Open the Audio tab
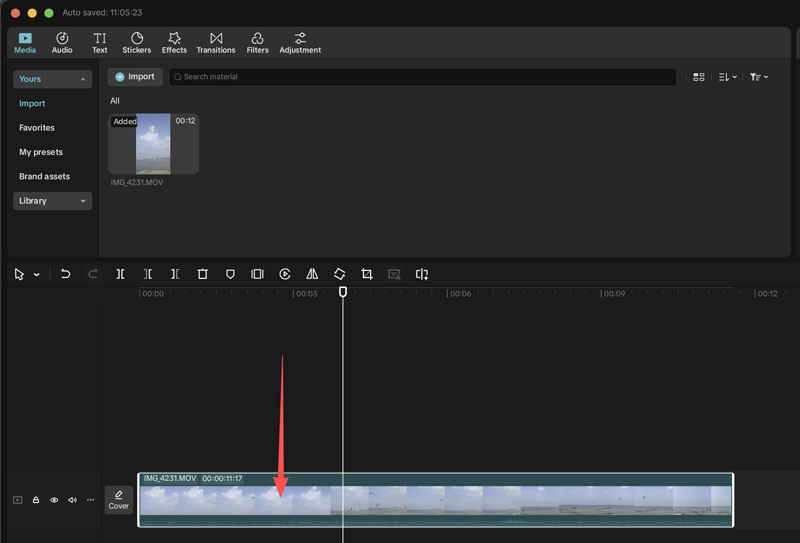This screenshot has width=800, height=543. [x=62, y=43]
